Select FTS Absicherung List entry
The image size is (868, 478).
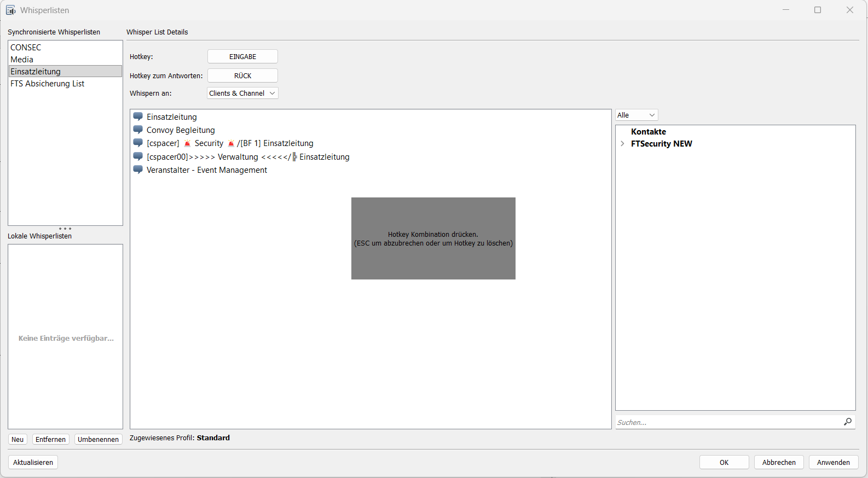47,84
